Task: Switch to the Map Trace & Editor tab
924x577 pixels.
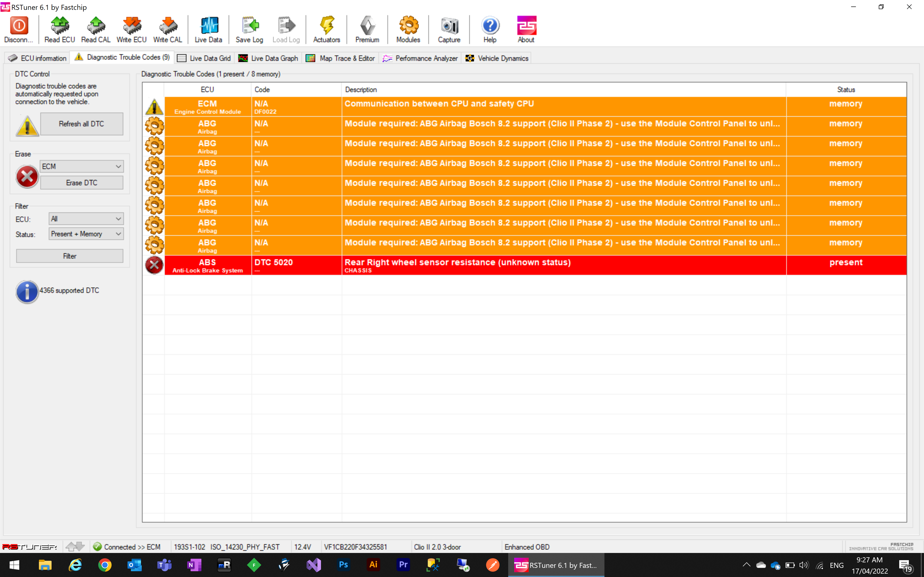Action: (x=340, y=58)
